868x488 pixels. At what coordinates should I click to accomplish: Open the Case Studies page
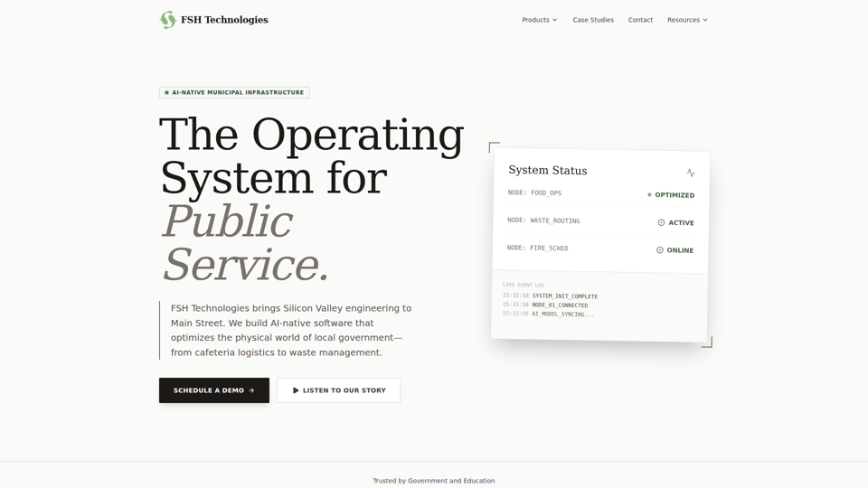coord(593,20)
